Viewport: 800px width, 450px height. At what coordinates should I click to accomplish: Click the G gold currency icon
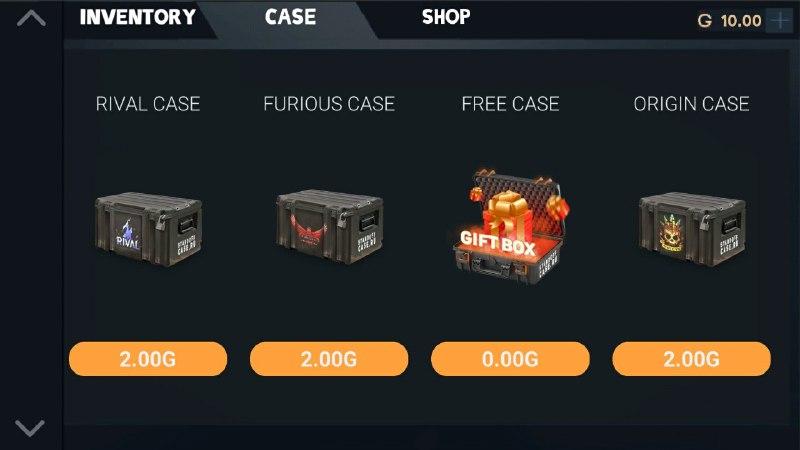pos(705,21)
